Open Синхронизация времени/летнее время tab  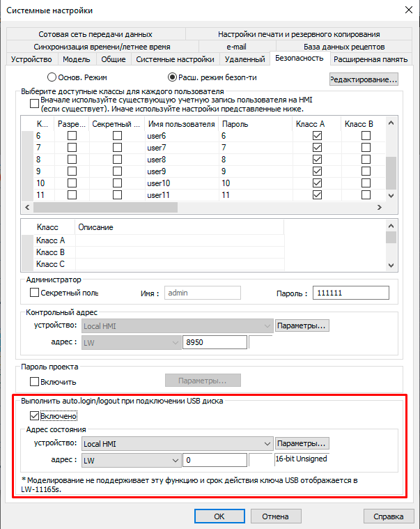[x=102, y=47]
